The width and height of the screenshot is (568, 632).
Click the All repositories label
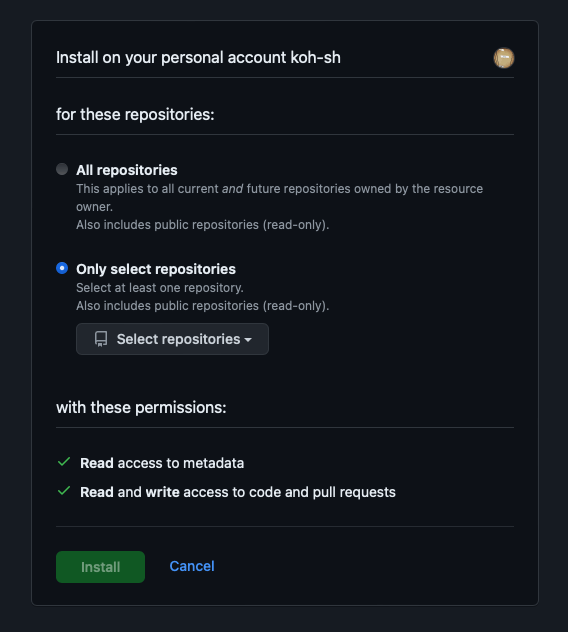(x=127, y=170)
